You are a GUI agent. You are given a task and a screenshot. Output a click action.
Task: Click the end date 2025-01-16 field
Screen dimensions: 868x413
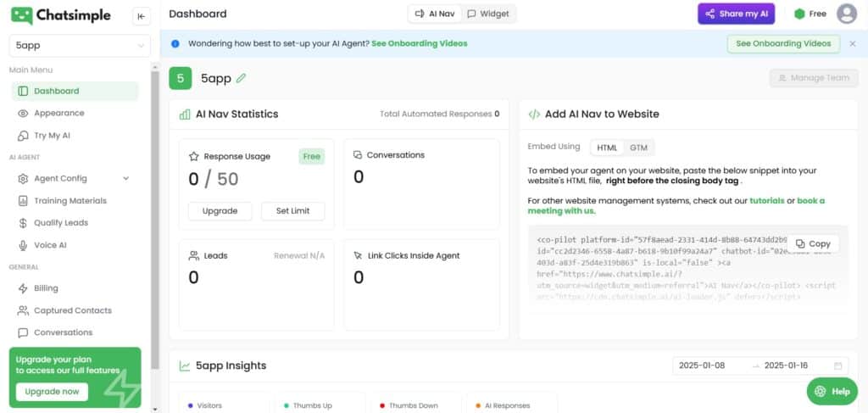click(x=786, y=366)
